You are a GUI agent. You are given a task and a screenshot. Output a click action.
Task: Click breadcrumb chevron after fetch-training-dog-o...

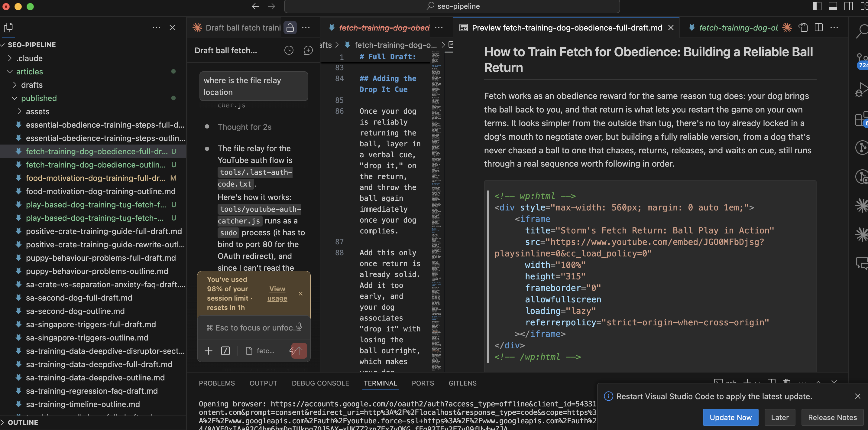tap(443, 45)
